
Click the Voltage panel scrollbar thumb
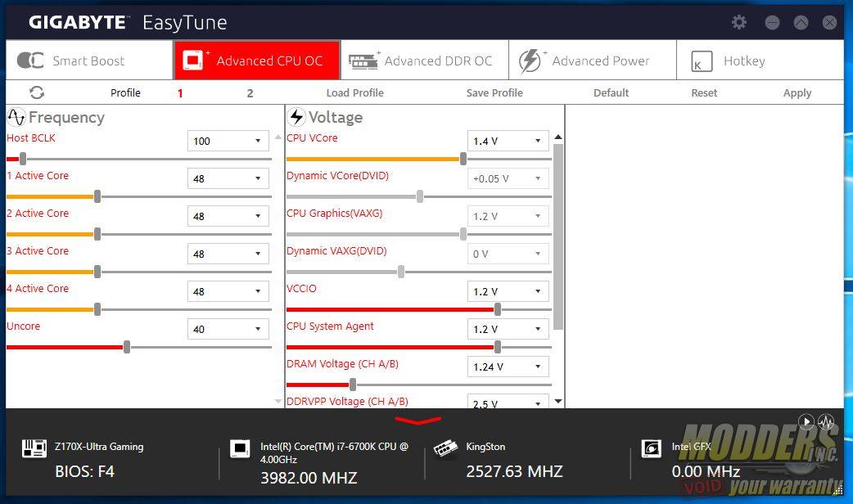point(558,237)
